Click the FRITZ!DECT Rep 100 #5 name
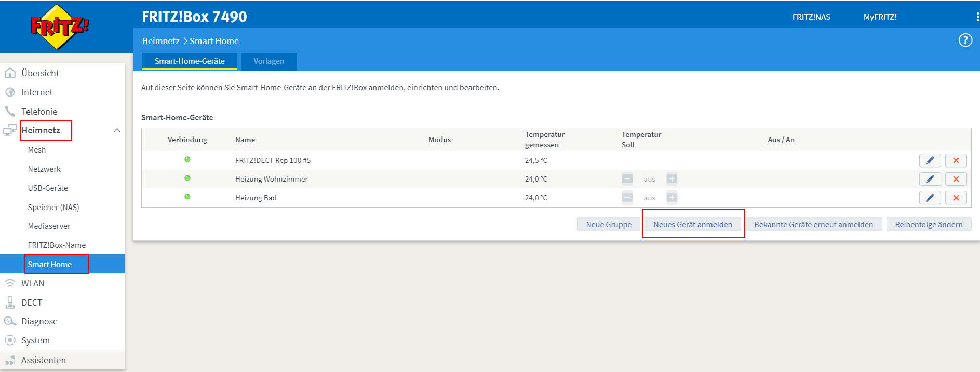Viewport: 980px width, 372px height. 273,160
